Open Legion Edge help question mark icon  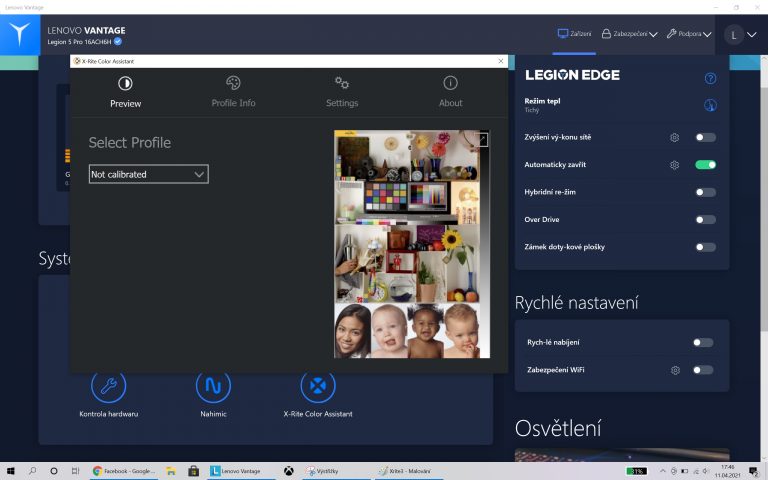point(710,78)
